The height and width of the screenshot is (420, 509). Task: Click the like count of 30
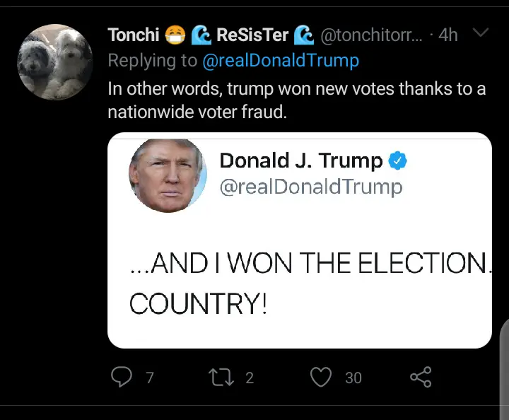(353, 378)
